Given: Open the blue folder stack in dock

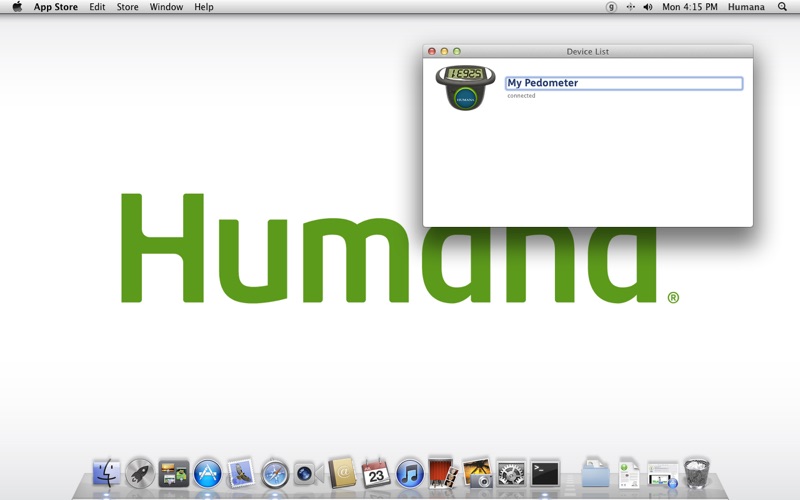Looking at the screenshot, I should [x=595, y=473].
